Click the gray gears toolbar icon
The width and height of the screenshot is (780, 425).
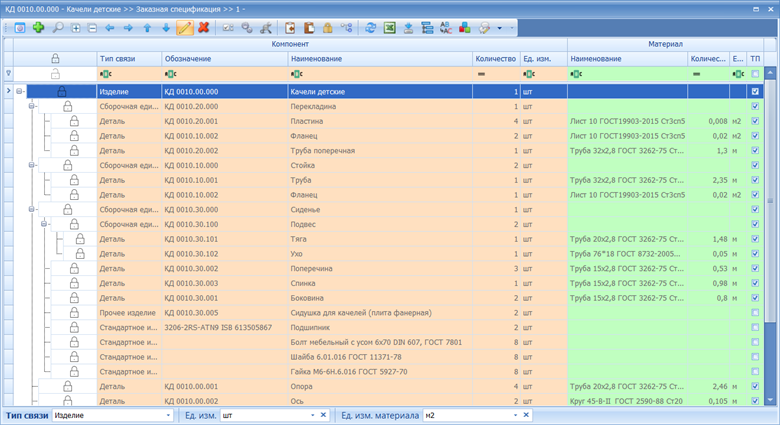[x=247, y=28]
